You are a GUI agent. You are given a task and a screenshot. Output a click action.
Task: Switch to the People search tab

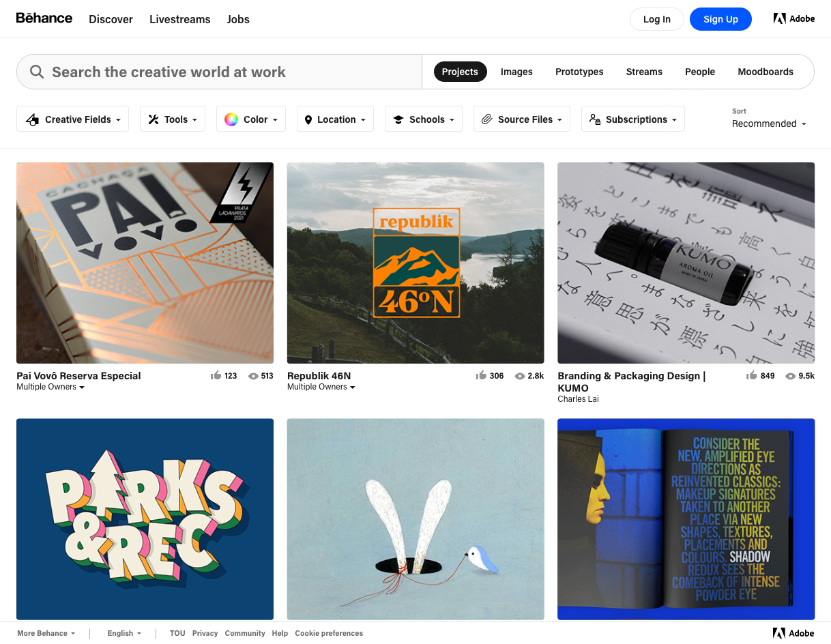tap(700, 72)
